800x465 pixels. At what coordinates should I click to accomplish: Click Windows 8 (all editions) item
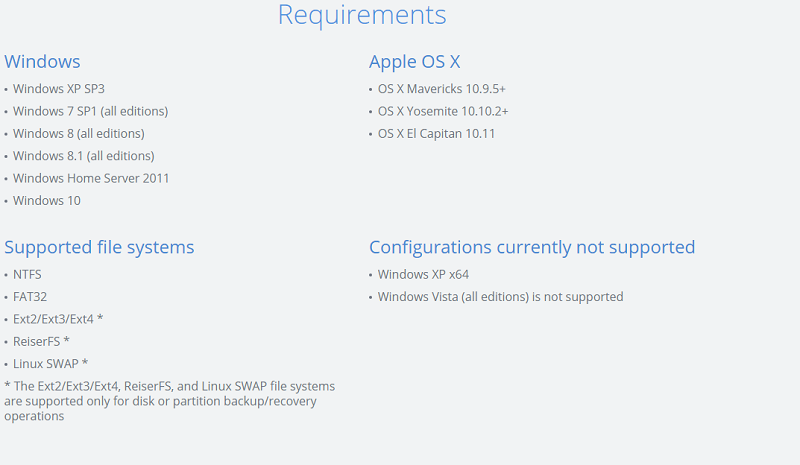point(79,134)
